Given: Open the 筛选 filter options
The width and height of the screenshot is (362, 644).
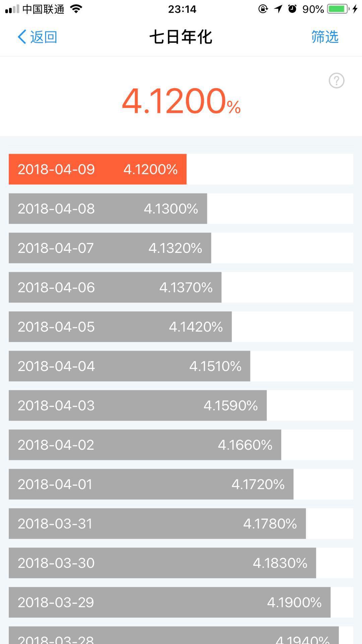Looking at the screenshot, I should tap(324, 37).
